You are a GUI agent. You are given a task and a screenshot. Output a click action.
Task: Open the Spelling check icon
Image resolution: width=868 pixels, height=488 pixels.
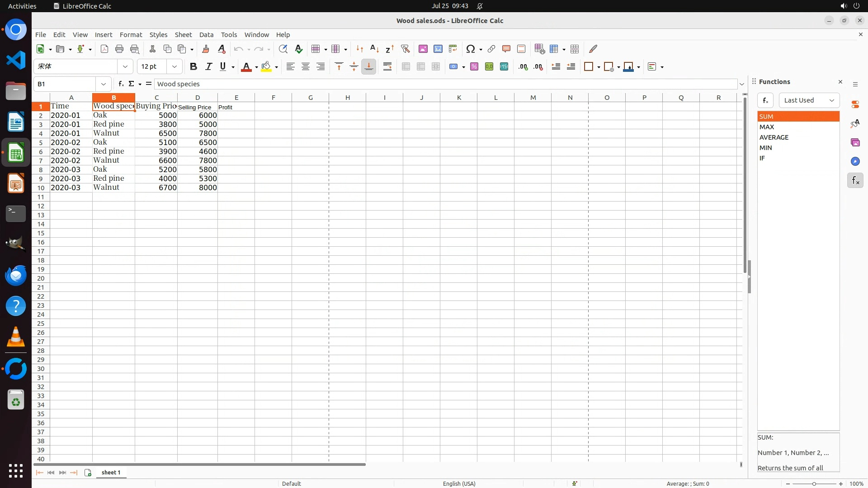[298, 49]
